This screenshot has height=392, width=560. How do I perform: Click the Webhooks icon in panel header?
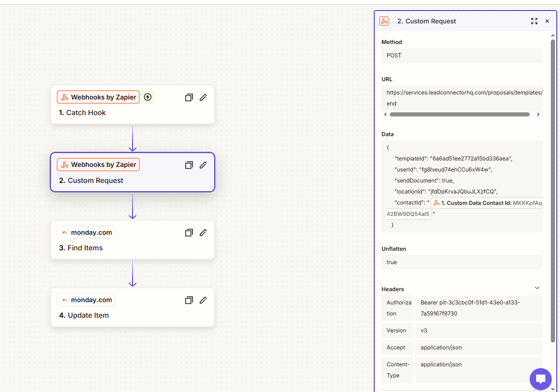pyautogui.click(x=384, y=21)
